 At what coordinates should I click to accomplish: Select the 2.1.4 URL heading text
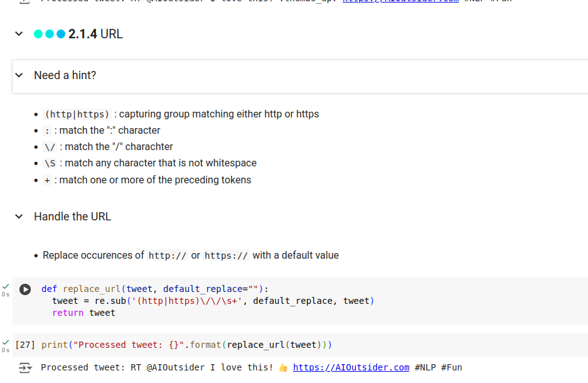(x=95, y=34)
